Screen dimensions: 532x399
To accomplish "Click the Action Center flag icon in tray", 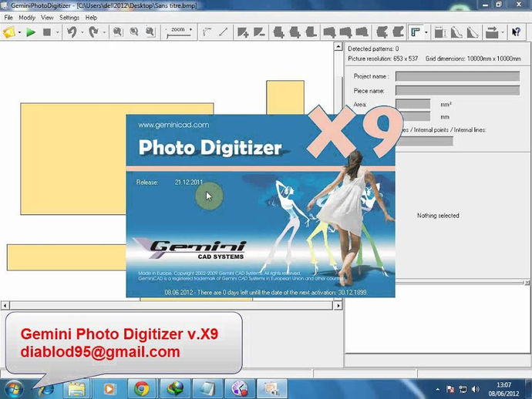I will (450, 389).
